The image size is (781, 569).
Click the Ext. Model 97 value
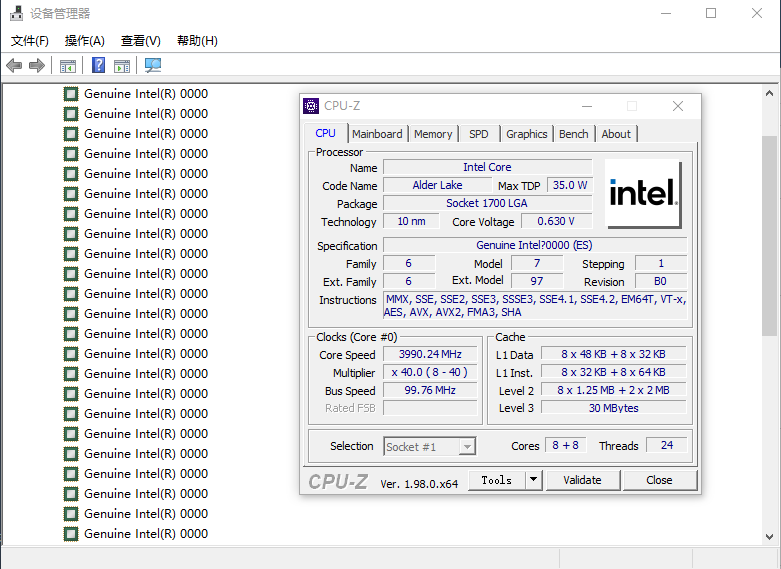pos(537,281)
